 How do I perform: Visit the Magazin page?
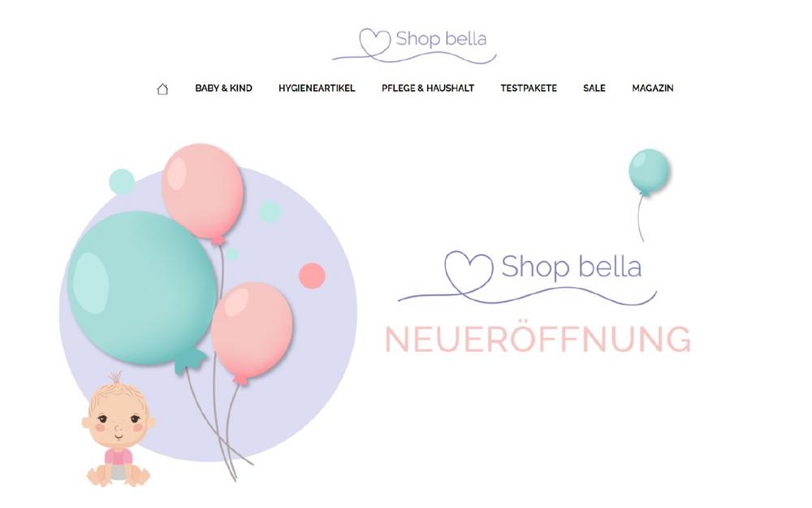[x=653, y=88]
